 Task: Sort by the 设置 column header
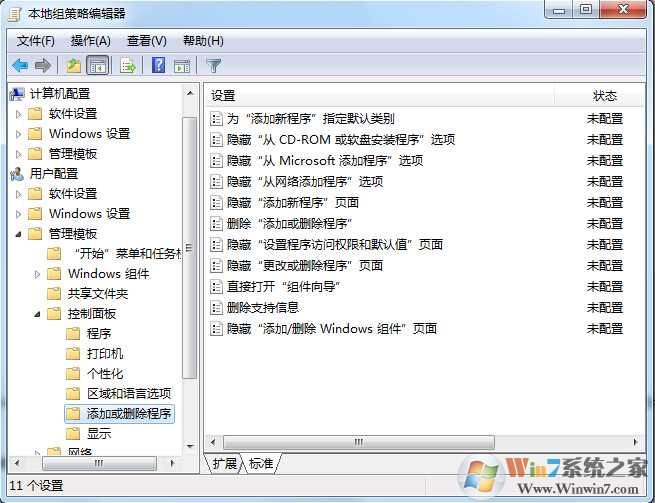click(x=379, y=96)
